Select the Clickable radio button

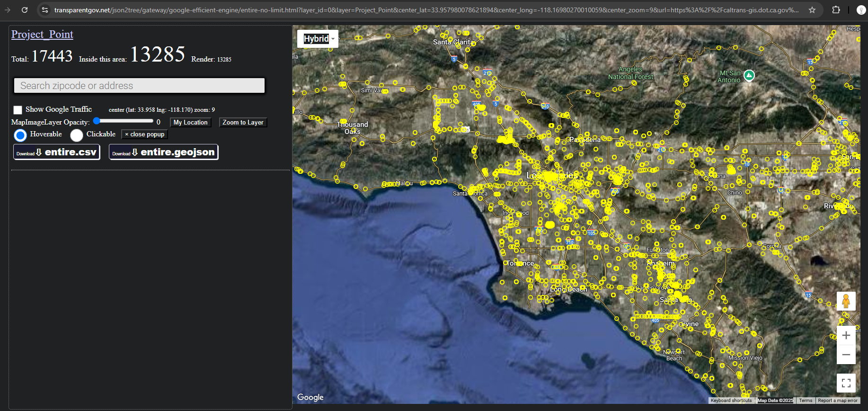pos(77,135)
